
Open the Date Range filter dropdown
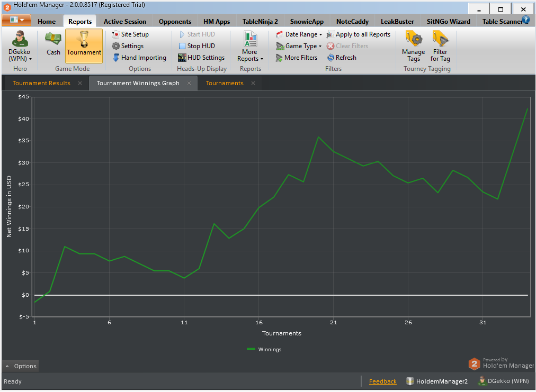299,34
